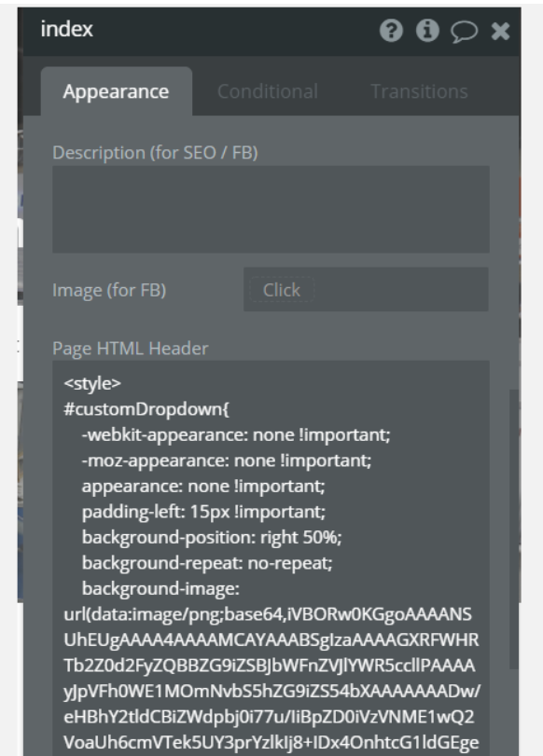Click the Page HTML Header label
Screen dimensions: 543x756
click(x=131, y=349)
